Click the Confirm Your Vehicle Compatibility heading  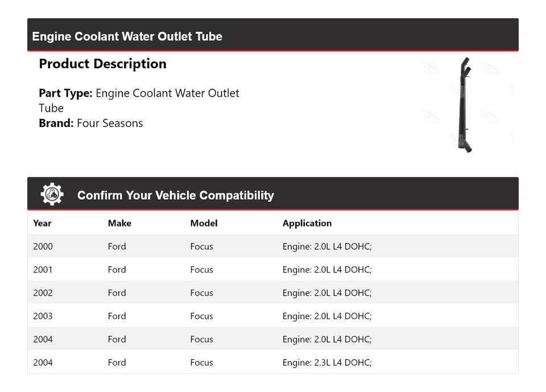pyautogui.click(x=175, y=195)
